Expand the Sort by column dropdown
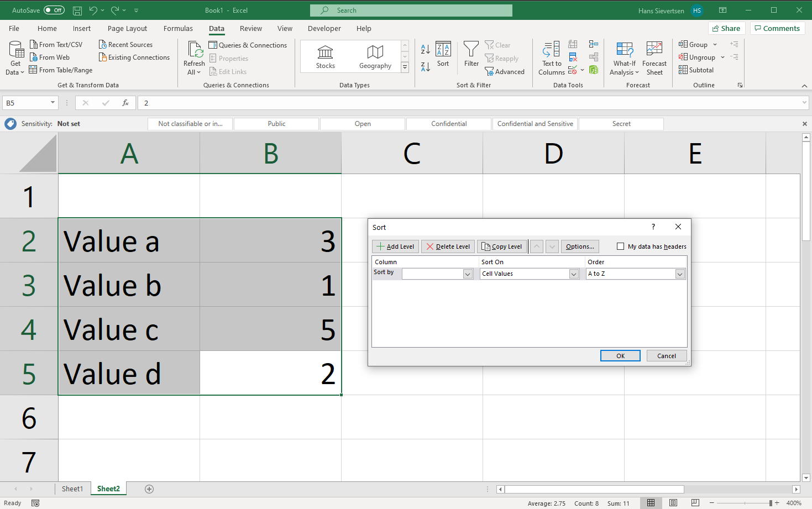This screenshot has height=509, width=812. tap(468, 274)
